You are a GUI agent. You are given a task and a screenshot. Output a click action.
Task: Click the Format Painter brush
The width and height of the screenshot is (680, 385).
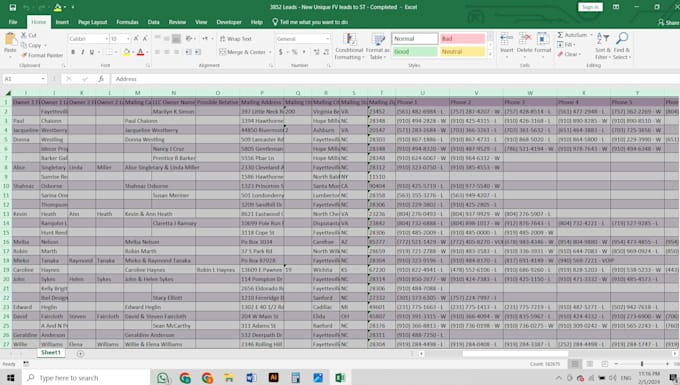point(24,55)
